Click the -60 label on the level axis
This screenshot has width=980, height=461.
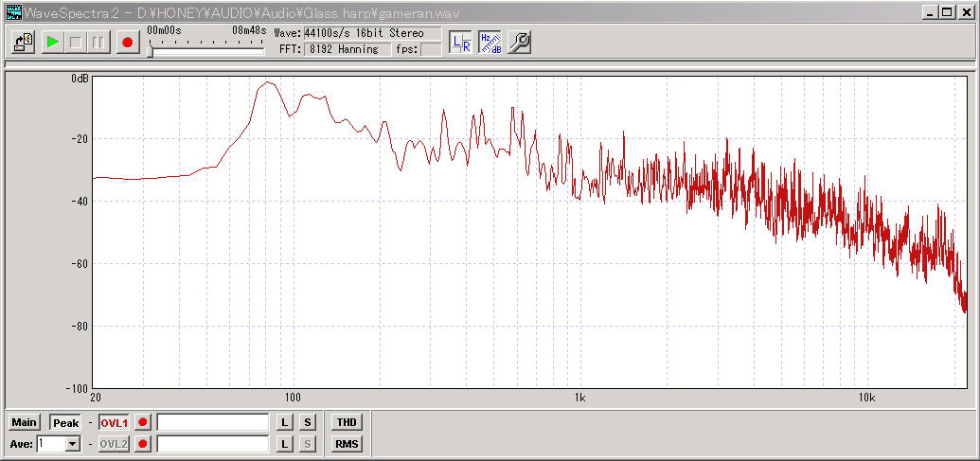coord(79,263)
